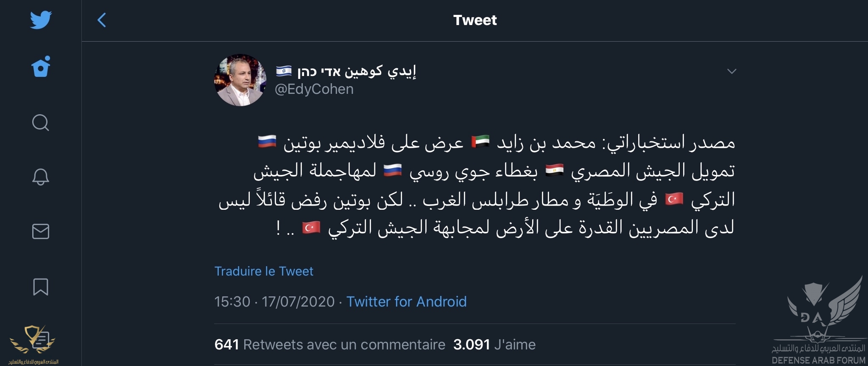The width and height of the screenshot is (868, 366).
Task: Go back using the header arrow
Action: click(102, 20)
